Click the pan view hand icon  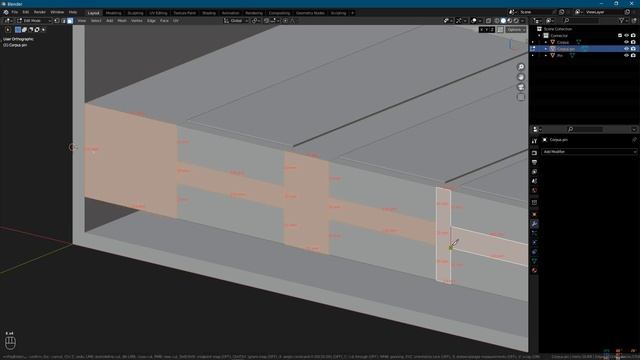(x=521, y=77)
